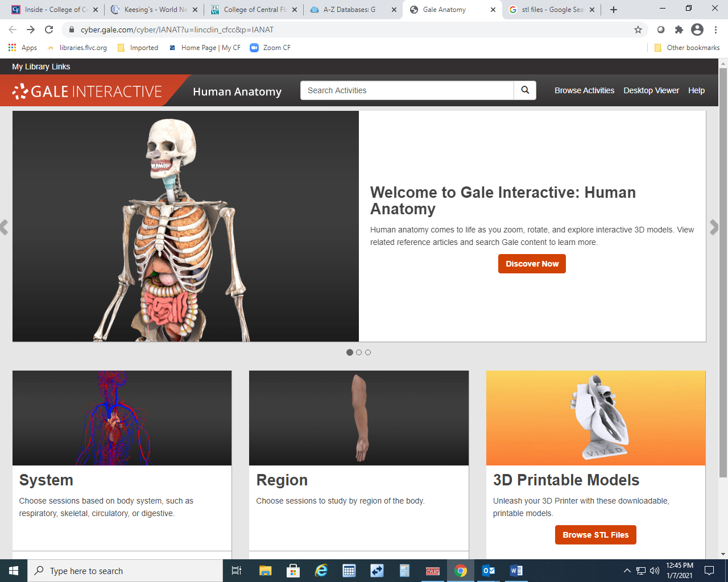Open Browse Activities in the navigation
Screen dimensions: 728x582
point(584,90)
